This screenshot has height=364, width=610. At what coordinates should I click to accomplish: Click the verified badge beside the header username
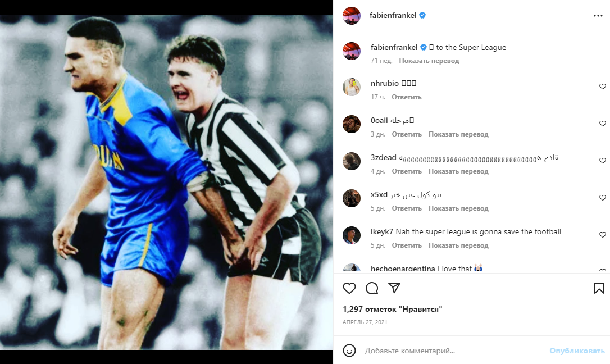pos(422,16)
